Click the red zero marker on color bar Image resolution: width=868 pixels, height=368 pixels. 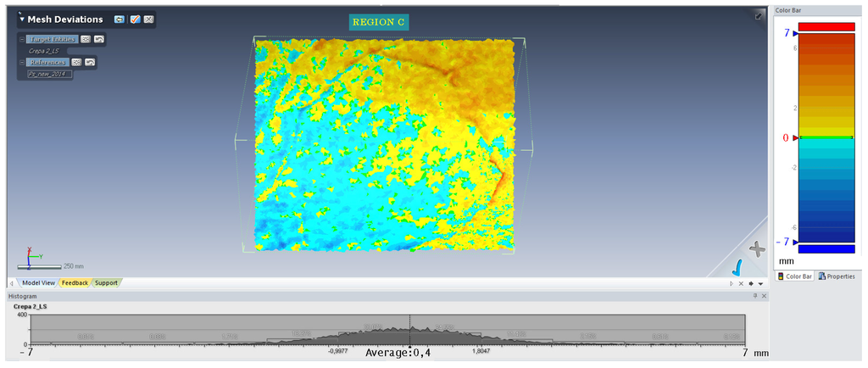tap(794, 137)
